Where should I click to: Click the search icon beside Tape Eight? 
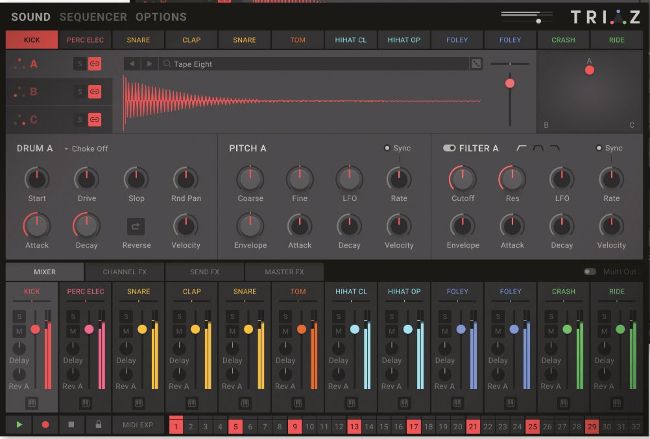(167, 64)
